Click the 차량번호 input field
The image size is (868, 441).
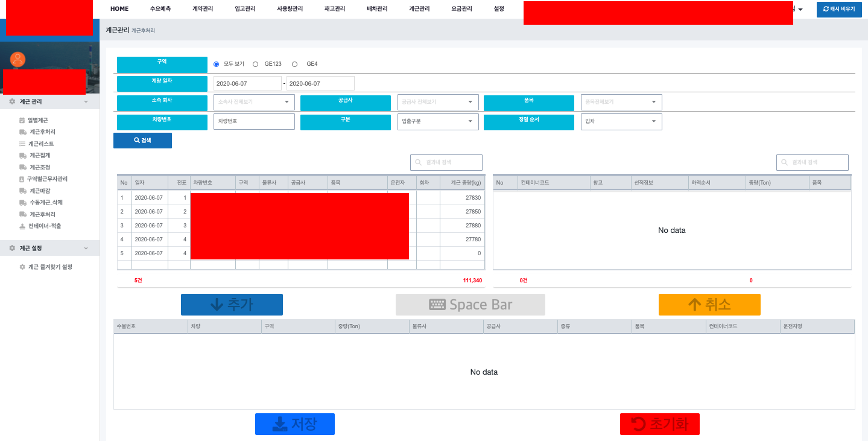point(254,121)
